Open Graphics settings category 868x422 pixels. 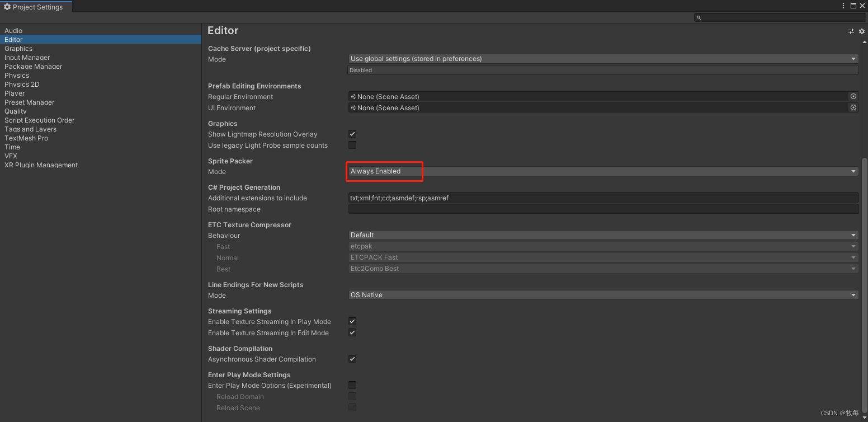pyautogui.click(x=18, y=49)
